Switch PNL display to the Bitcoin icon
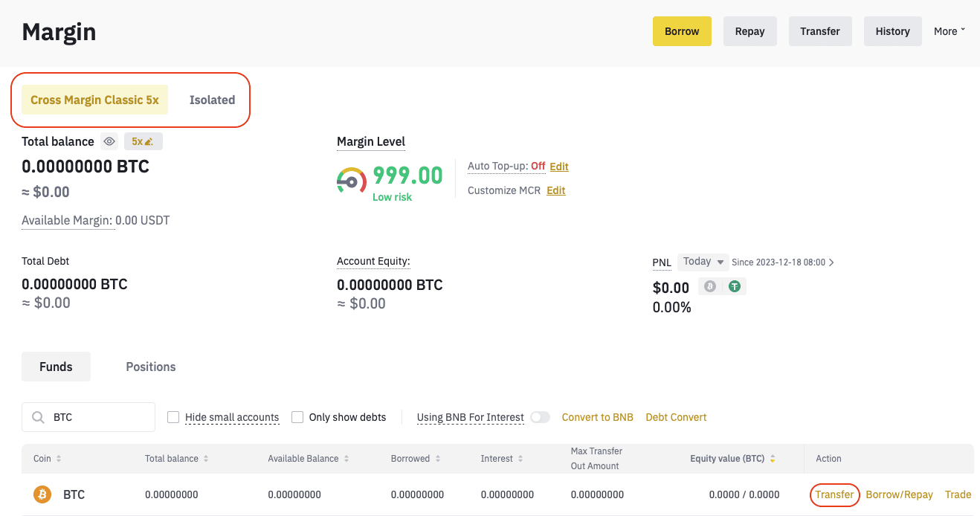The width and height of the screenshot is (980, 516). pyautogui.click(x=710, y=286)
